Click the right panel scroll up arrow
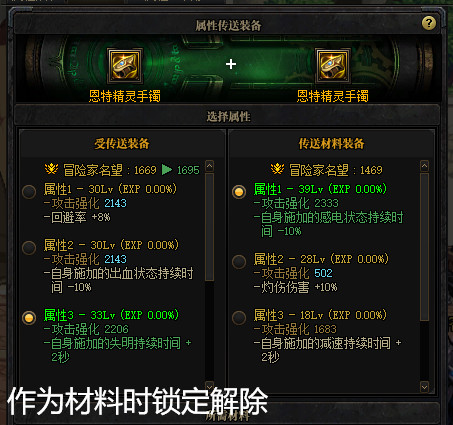 (424, 166)
